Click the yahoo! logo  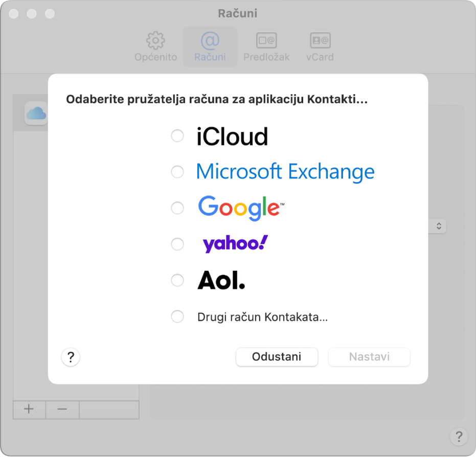coord(235,244)
